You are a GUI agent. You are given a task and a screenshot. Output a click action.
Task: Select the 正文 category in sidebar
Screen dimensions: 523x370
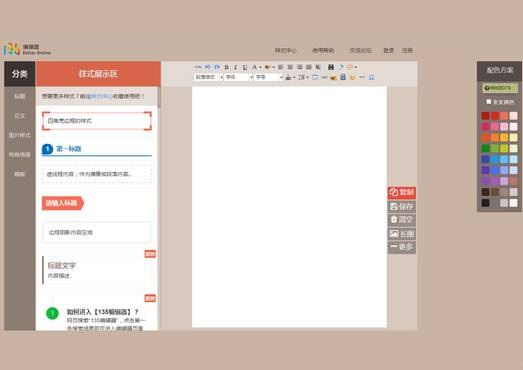(19, 116)
